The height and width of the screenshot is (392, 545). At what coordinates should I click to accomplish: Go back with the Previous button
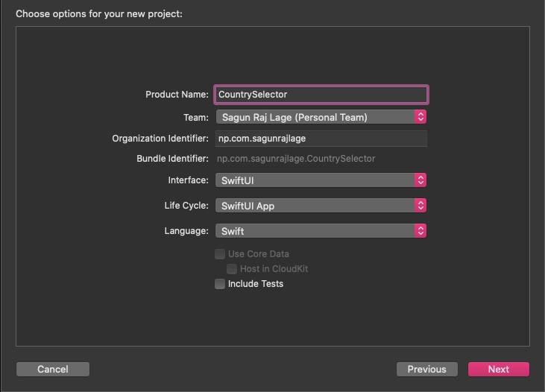[426, 369]
